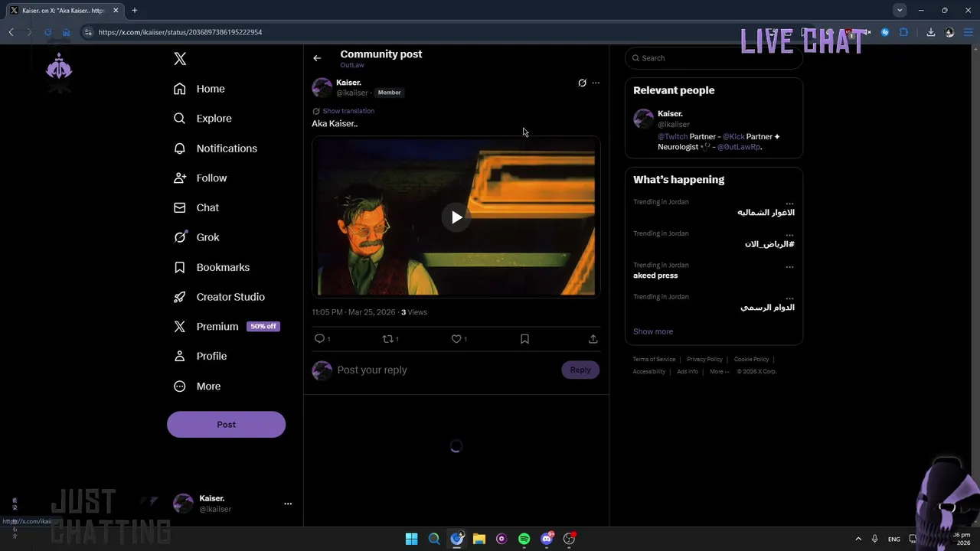Play the video in the post
980x551 pixels.
(x=456, y=217)
